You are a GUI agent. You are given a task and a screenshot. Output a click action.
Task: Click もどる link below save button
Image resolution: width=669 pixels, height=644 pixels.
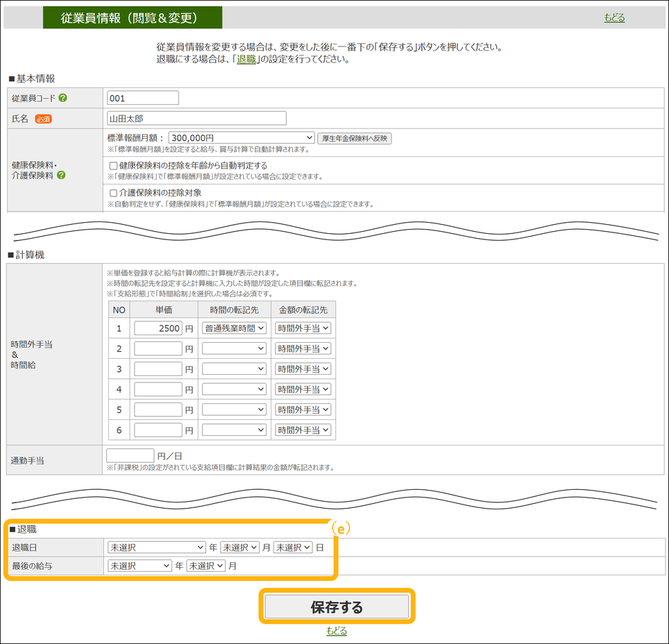337,631
